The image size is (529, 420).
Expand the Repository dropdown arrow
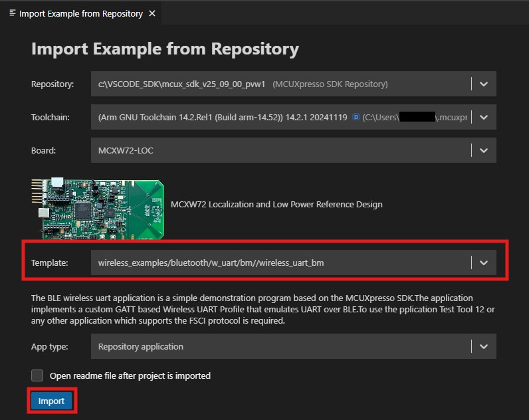(484, 84)
